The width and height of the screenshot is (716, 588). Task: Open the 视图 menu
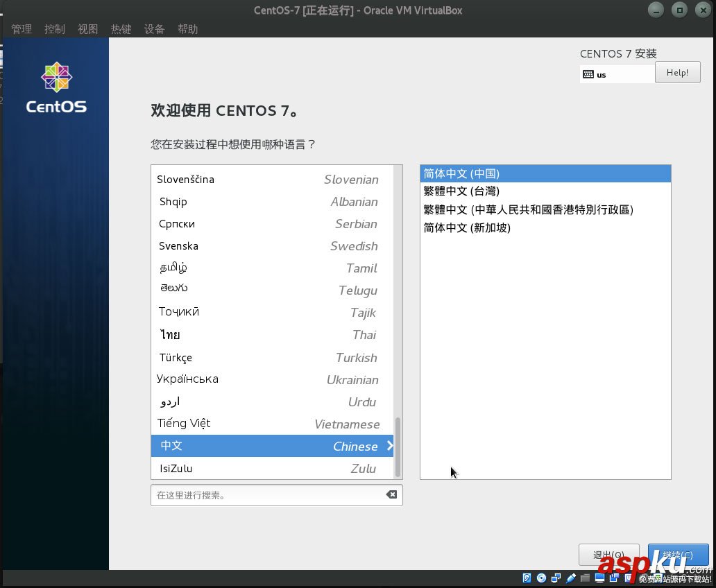click(87, 29)
